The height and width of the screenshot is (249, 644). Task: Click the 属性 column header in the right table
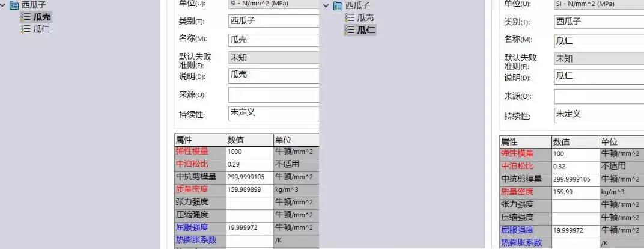coord(525,142)
